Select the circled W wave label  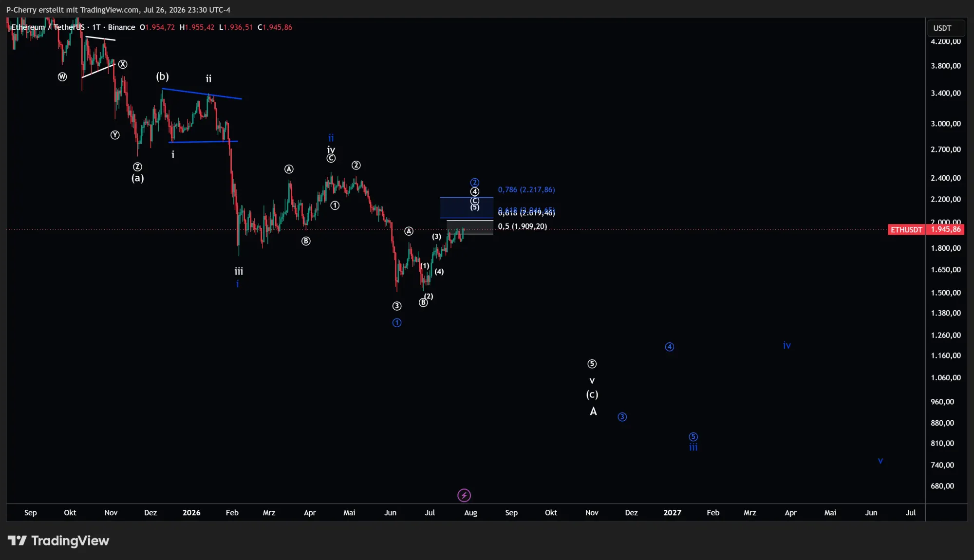pos(62,76)
